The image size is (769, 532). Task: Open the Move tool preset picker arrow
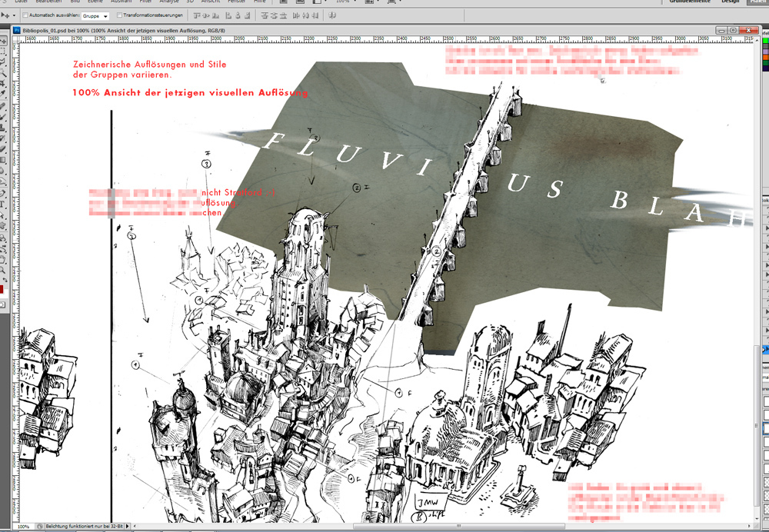pos(15,15)
